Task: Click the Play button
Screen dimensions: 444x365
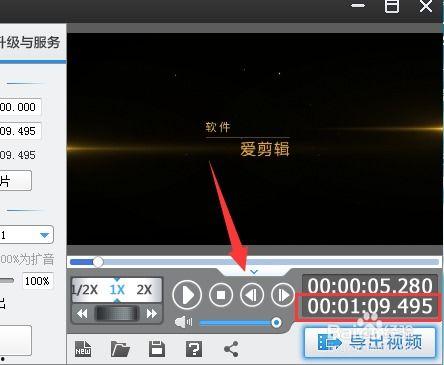Action: (x=187, y=295)
